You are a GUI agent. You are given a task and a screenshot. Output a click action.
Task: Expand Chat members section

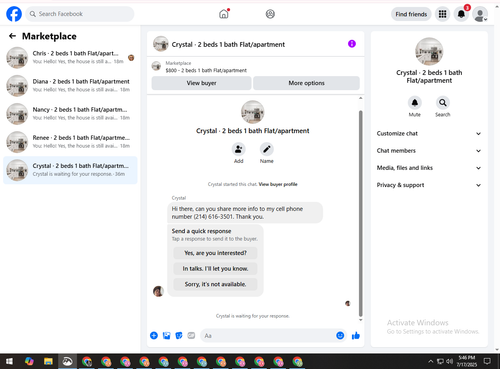click(x=429, y=151)
